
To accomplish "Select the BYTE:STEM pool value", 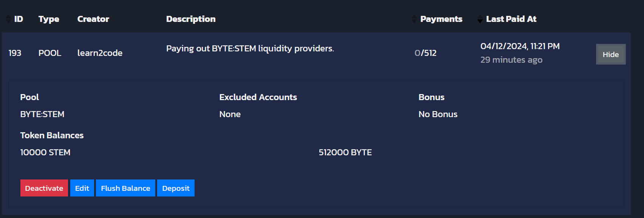I will pyautogui.click(x=42, y=114).
